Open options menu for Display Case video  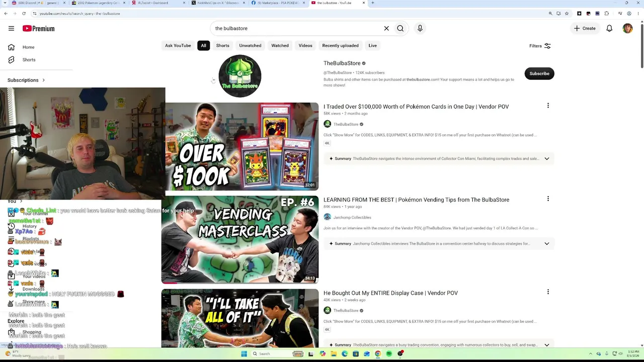click(548, 292)
